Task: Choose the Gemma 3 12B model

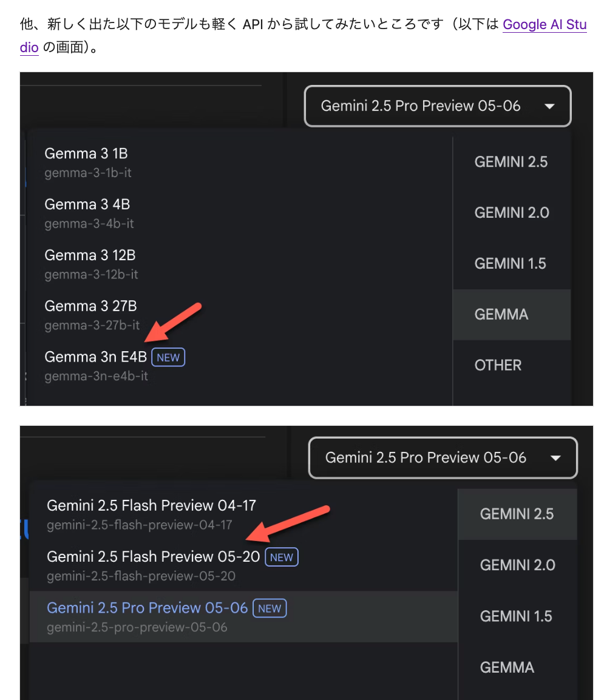Action: point(90,255)
